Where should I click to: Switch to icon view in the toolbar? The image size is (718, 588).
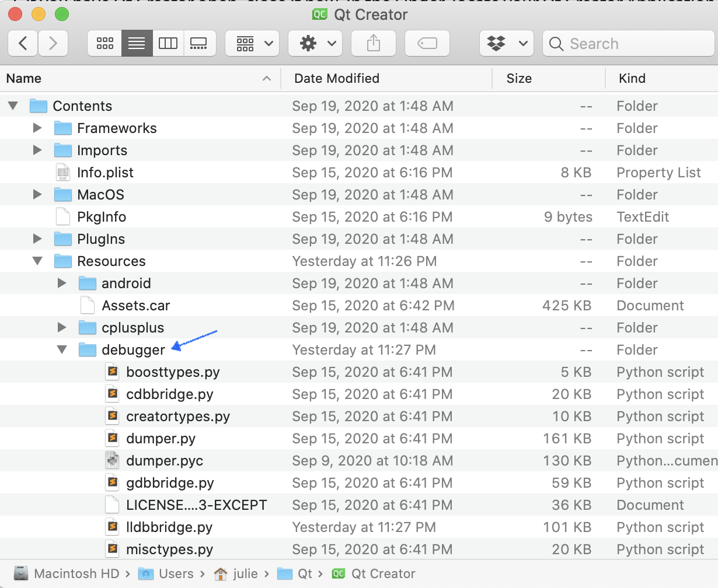[104, 43]
